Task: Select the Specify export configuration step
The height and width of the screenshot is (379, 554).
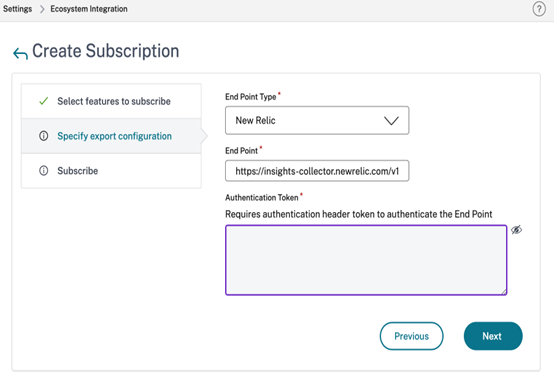Action: pos(111,136)
